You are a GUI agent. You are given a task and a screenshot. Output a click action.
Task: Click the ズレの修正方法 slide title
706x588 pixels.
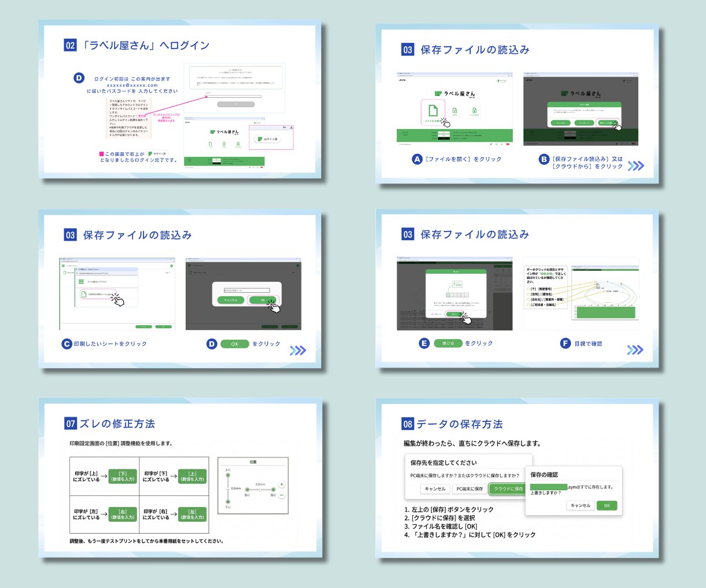[x=117, y=424]
